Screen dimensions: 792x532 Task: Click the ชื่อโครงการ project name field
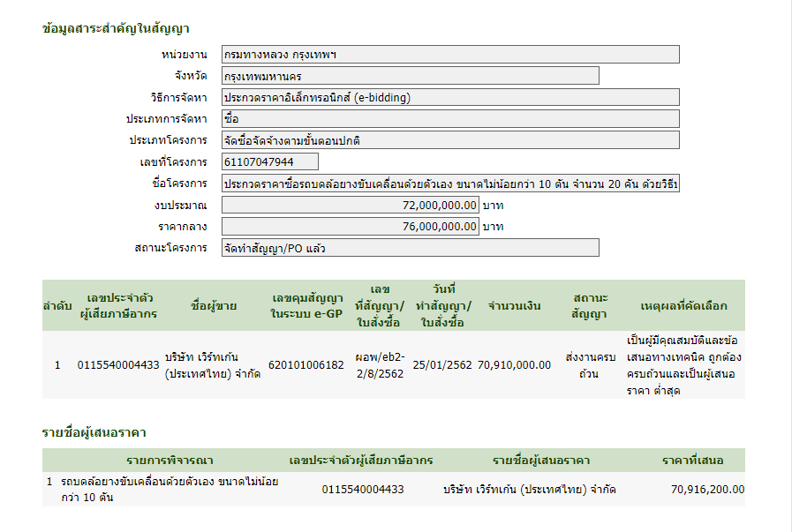click(x=450, y=184)
